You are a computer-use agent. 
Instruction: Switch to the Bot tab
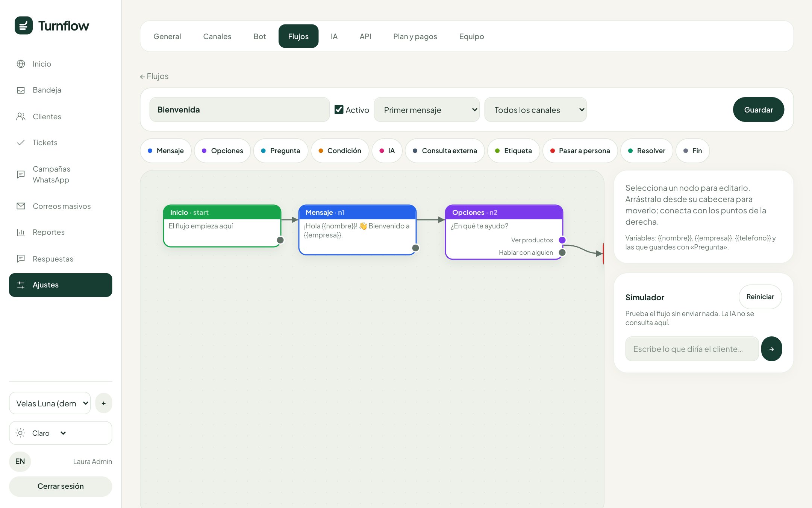[x=260, y=37]
